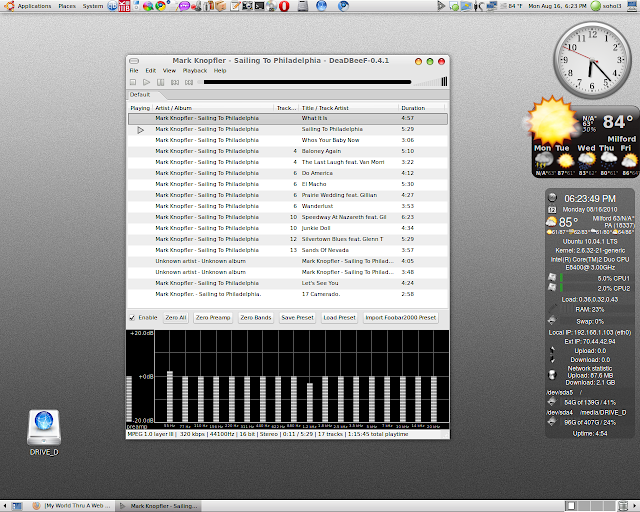
Task: Open the purple chat bubble launcher
Action: [184, 6]
